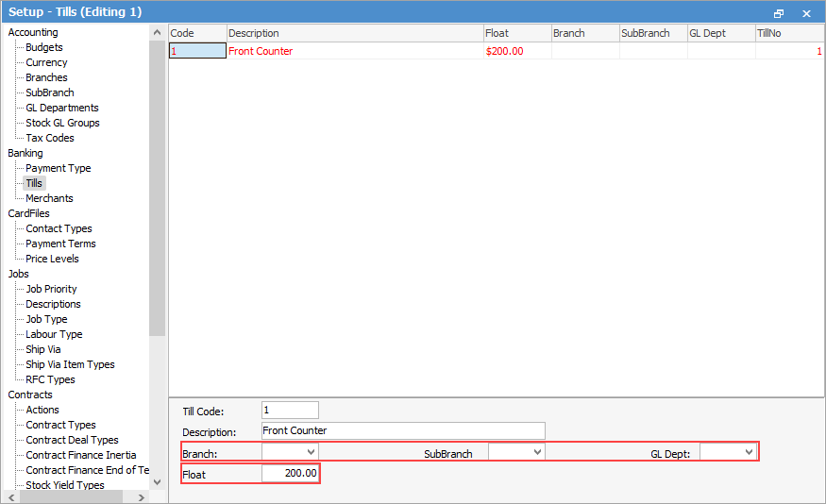
Task: Open the SubBranch dropdown
Action: coord(537,452)
